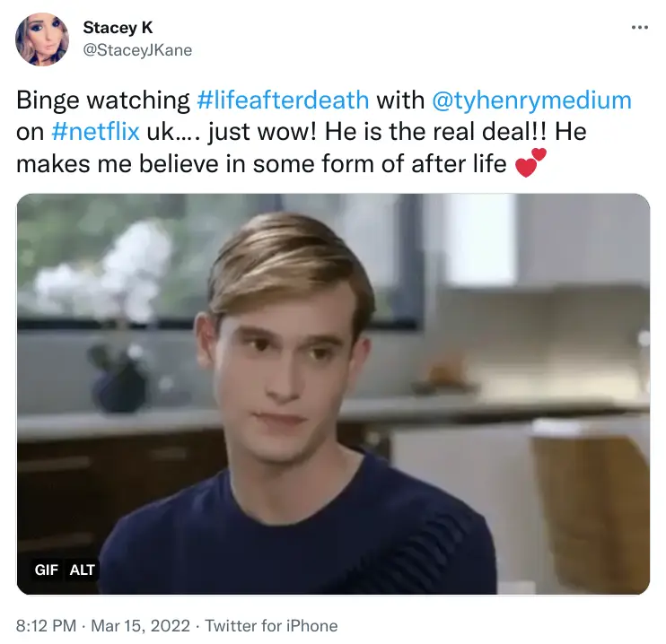
Task: Click the 8:12 PM timestamp
Action: [x=47, y=625]
